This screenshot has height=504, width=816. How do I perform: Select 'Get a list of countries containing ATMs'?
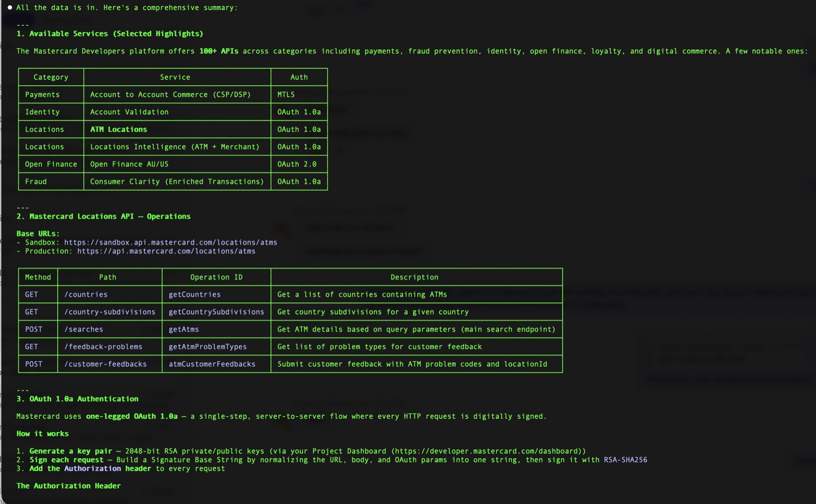click(x=362, y=295)
